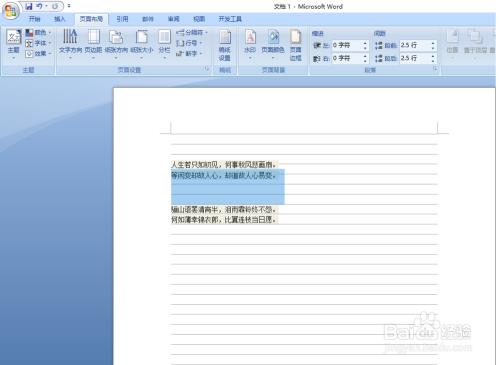Screen dimensions: 500x365
Task: Click the spacing-after icon beside 段后
Action: (378, 58)
